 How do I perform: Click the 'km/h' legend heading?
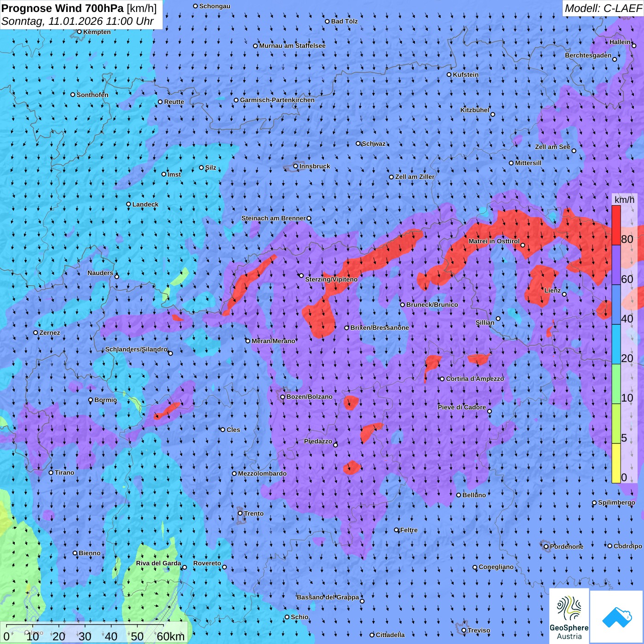pos(624,200)
